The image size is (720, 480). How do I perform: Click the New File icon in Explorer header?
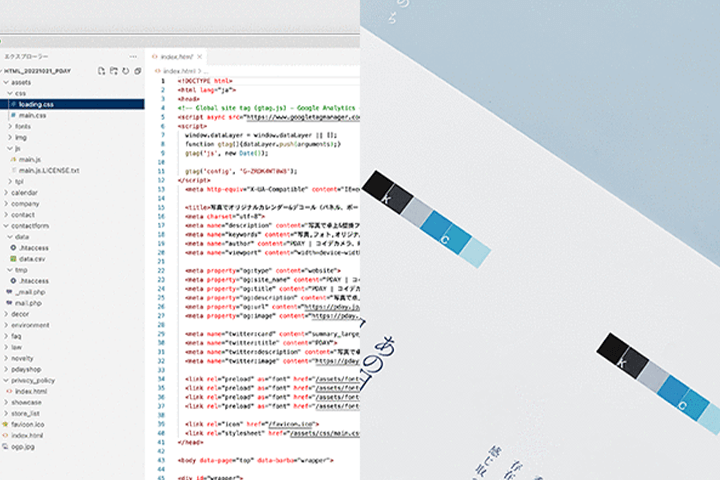point(101,71)
